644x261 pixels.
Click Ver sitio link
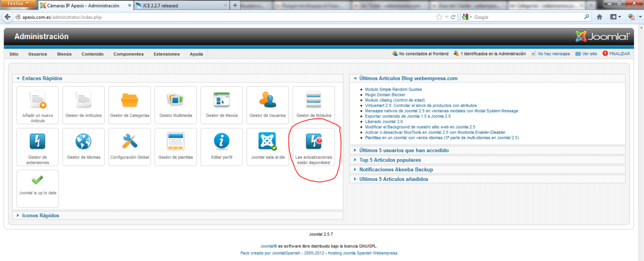pyautogui.click(x=586, y=54)
